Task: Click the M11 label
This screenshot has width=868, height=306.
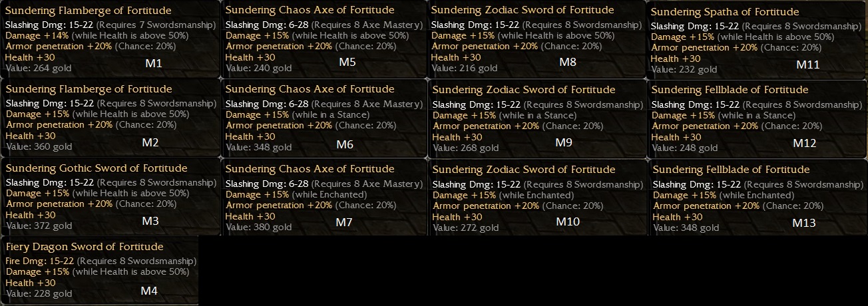Action: pos(807,65)
